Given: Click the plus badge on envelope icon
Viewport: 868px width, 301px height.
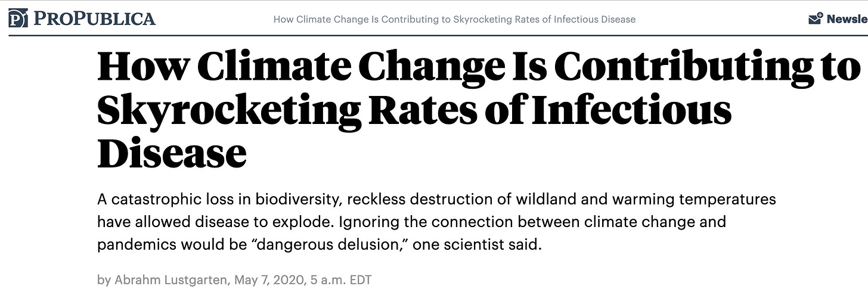Looking at the screenshot, I should click(820, 15).
